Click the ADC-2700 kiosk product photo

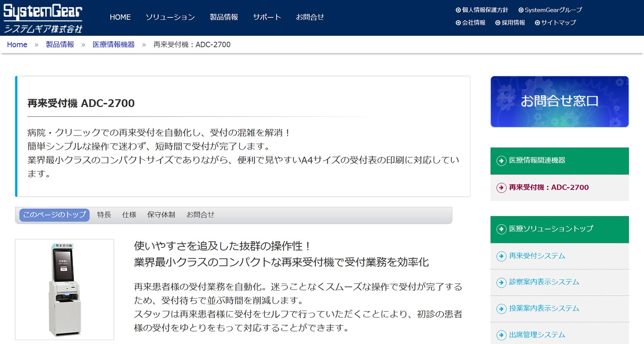point(64,289)
